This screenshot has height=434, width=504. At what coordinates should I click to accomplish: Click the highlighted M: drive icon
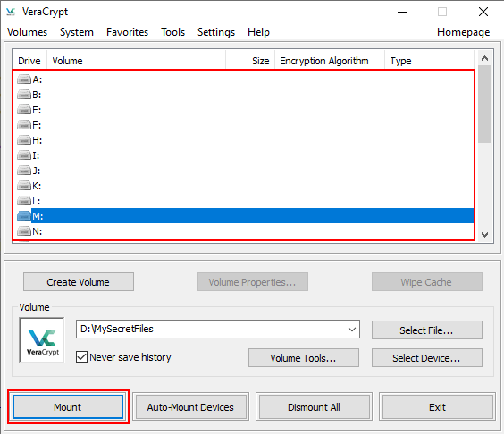24,216
